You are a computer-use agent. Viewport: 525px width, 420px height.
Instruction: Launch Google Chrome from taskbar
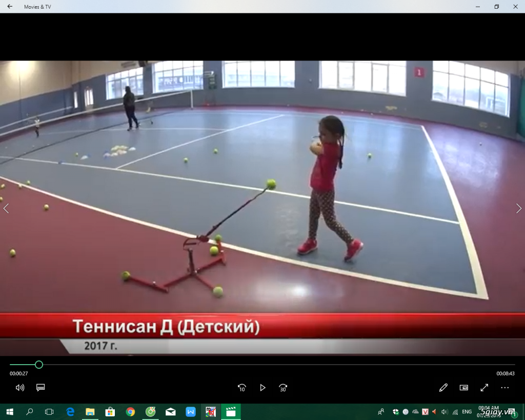(x=130, y=412)
